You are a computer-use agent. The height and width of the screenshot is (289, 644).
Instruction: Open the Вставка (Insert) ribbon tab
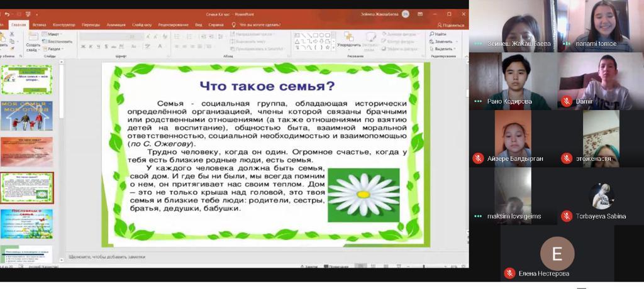pos(39,25)
